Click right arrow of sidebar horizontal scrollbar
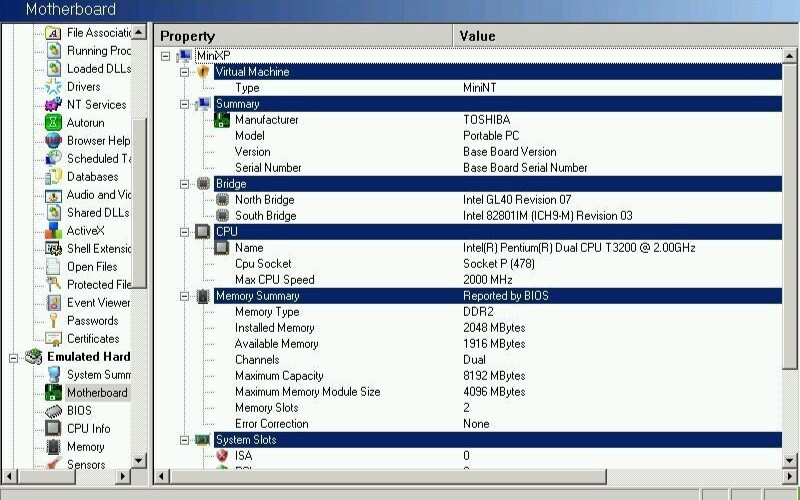Viewport: 800px width, 500px height. click(122, 477)
